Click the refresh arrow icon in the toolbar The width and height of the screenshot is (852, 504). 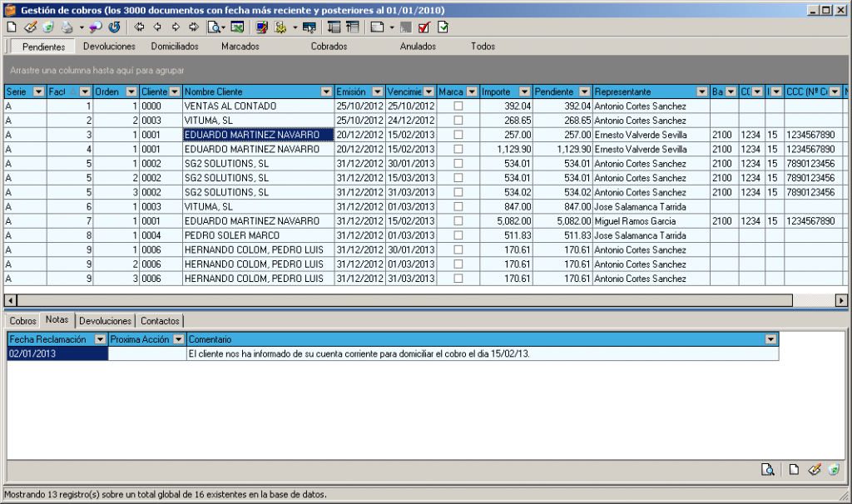coord(115,27)
